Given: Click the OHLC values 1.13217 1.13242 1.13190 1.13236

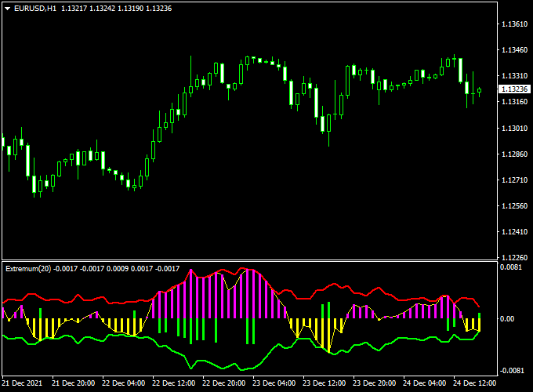Looking at the screenshot, I should [x=117, y=9].
